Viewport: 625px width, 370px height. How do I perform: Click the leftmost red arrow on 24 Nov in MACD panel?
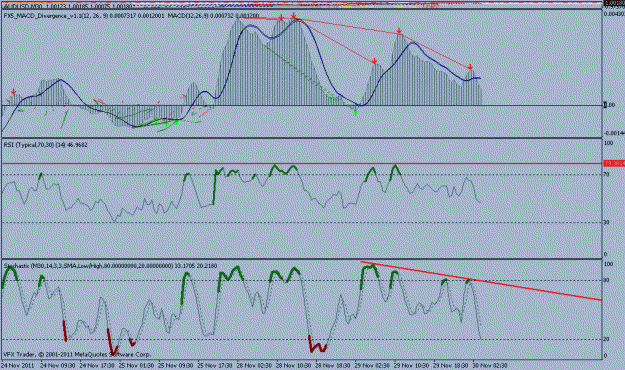coord(14,92)
